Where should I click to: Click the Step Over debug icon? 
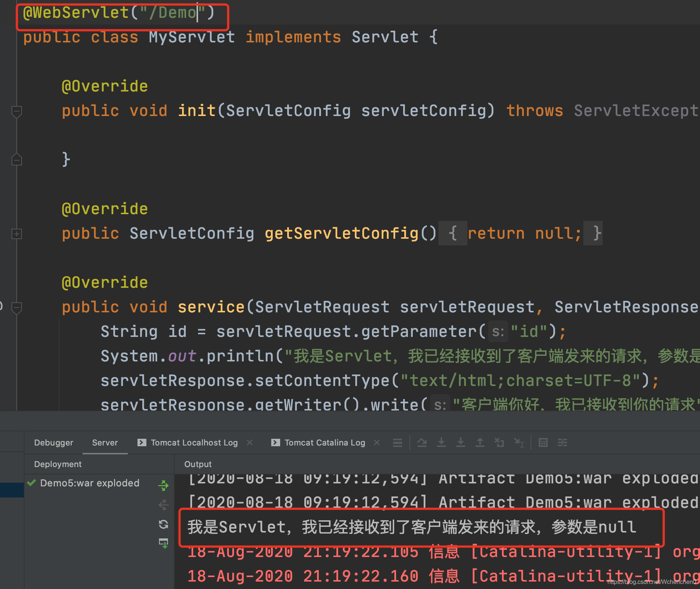coord(422,442)
